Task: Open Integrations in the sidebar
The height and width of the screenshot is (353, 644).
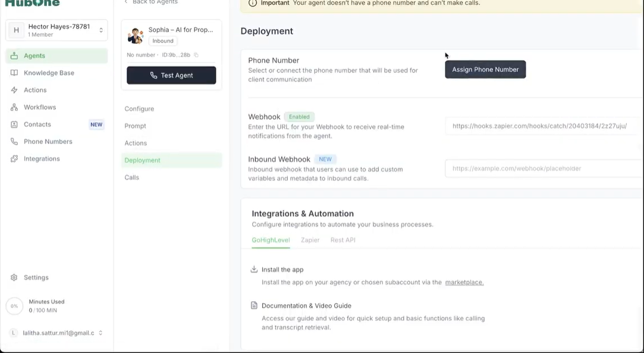Action: click(x=56, y=158)
